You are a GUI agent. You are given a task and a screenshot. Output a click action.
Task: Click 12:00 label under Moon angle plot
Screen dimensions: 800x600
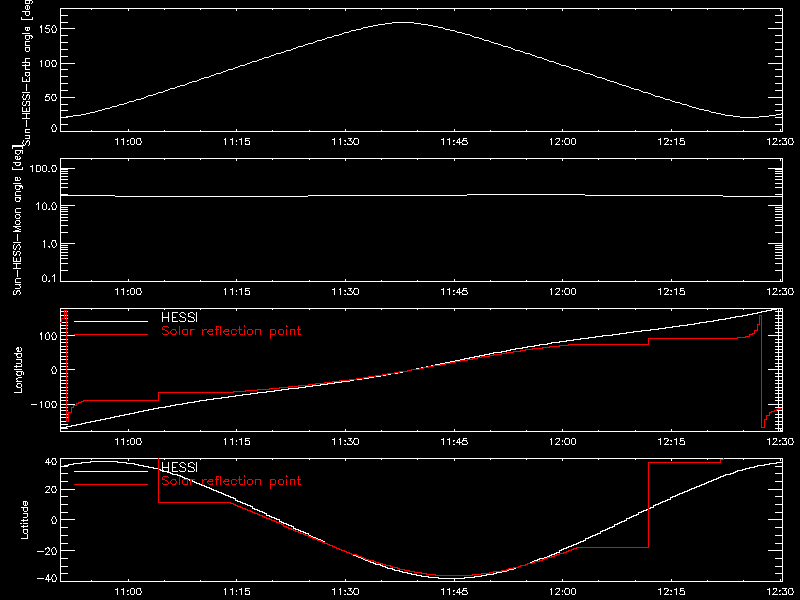coord(563,292)
